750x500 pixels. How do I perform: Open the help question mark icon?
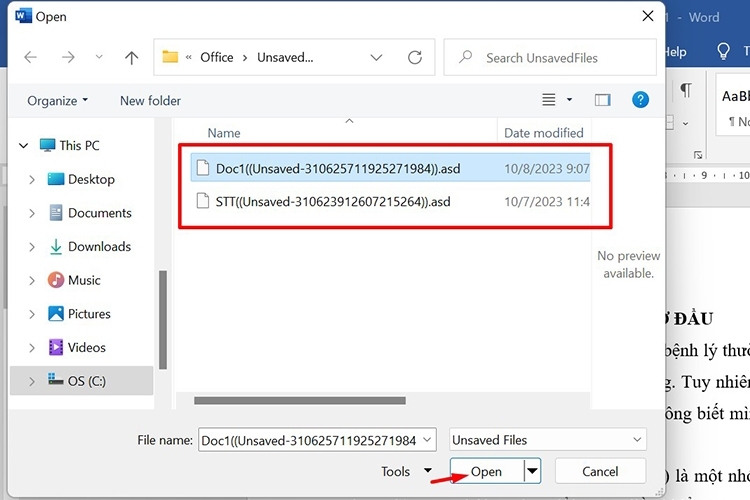[640, 100]
